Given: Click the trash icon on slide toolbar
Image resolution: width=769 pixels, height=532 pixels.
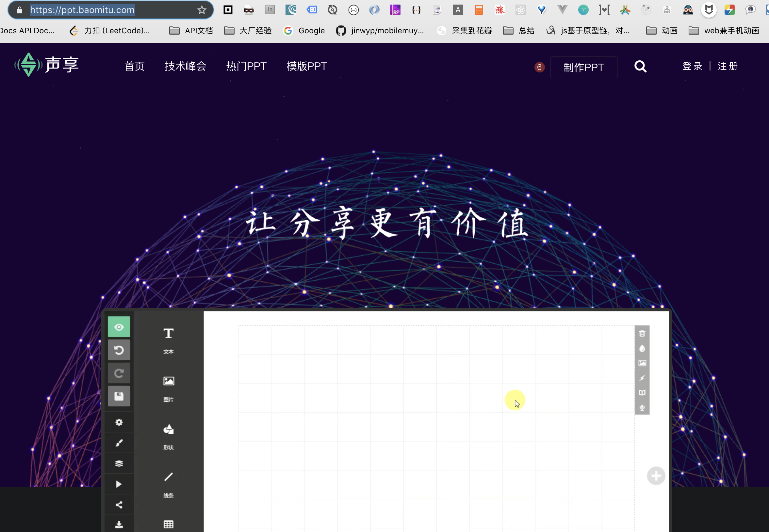Looking at the screenshot, I should click(642, 333).
